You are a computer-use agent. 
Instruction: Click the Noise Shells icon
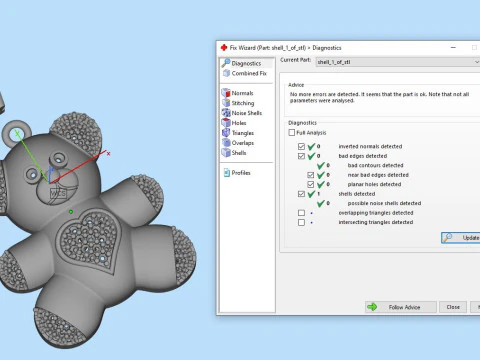tap(226, 113)
